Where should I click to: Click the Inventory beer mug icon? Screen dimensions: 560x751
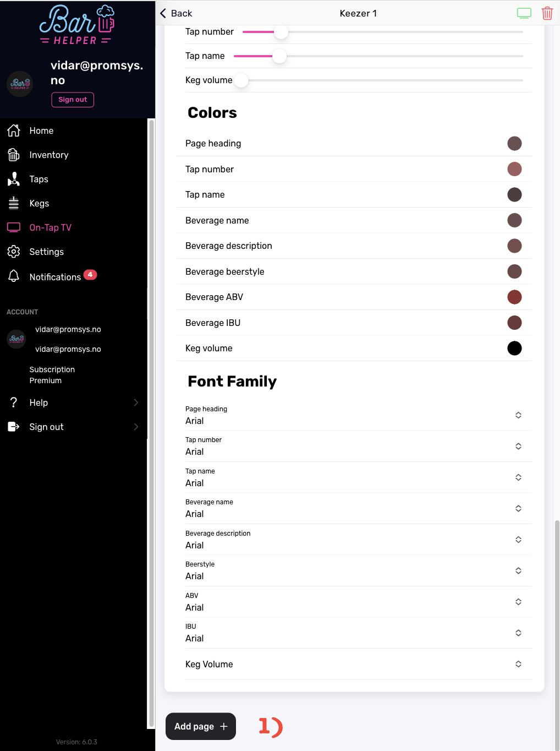(x=14, y=155)
